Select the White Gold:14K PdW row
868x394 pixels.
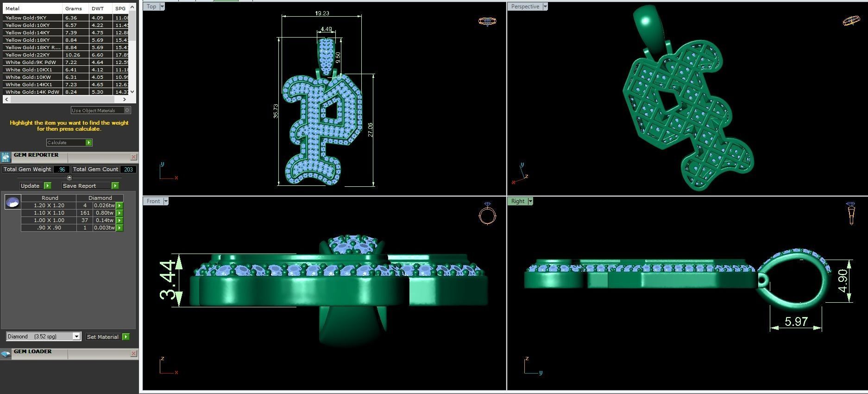tap(66, 92)
